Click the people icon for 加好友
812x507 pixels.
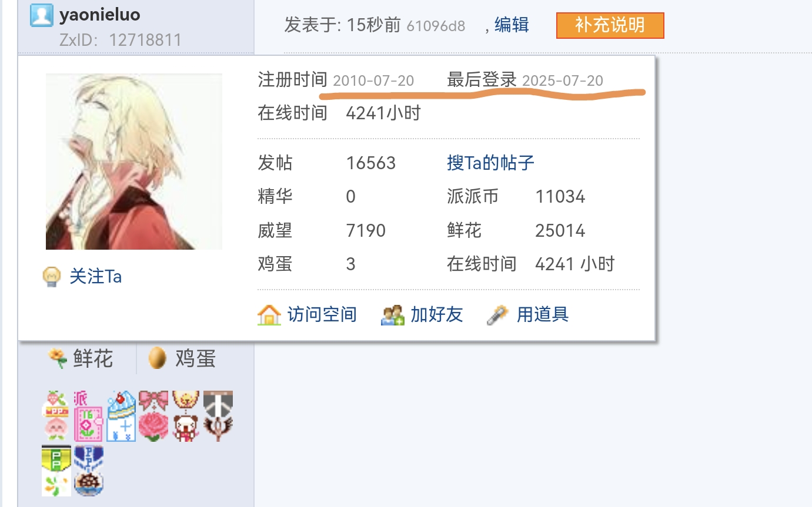click(393, 315)
